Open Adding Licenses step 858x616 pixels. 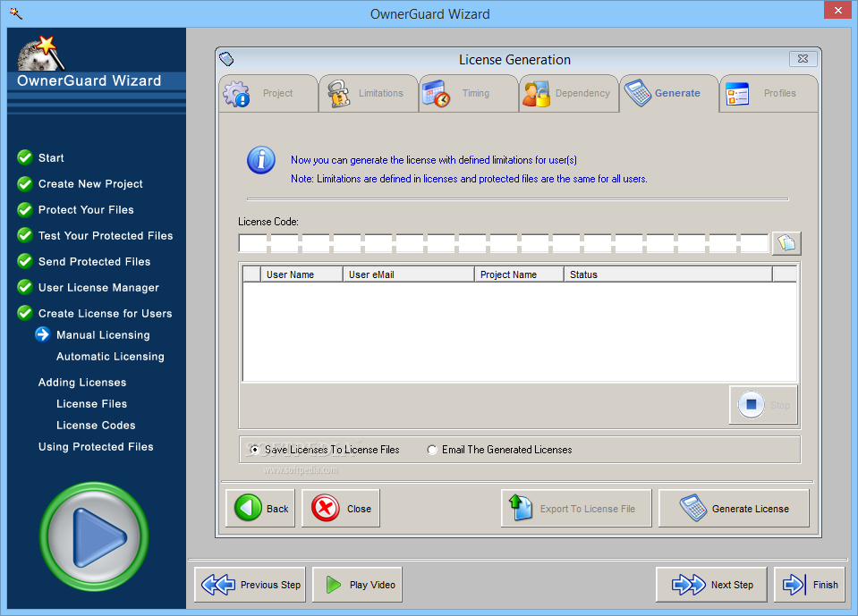[x=82, y=383]
